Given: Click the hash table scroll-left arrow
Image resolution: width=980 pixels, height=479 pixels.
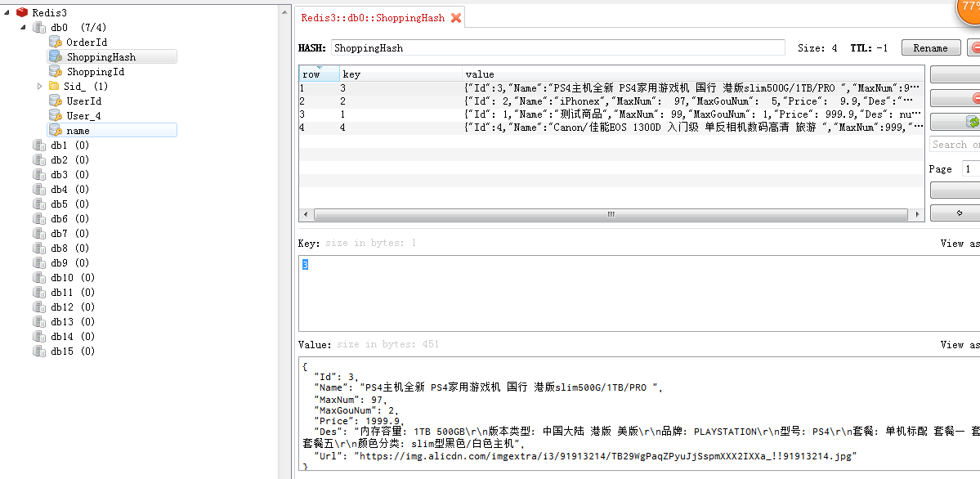Looking at the screenshot, I should tap(306, 214).
